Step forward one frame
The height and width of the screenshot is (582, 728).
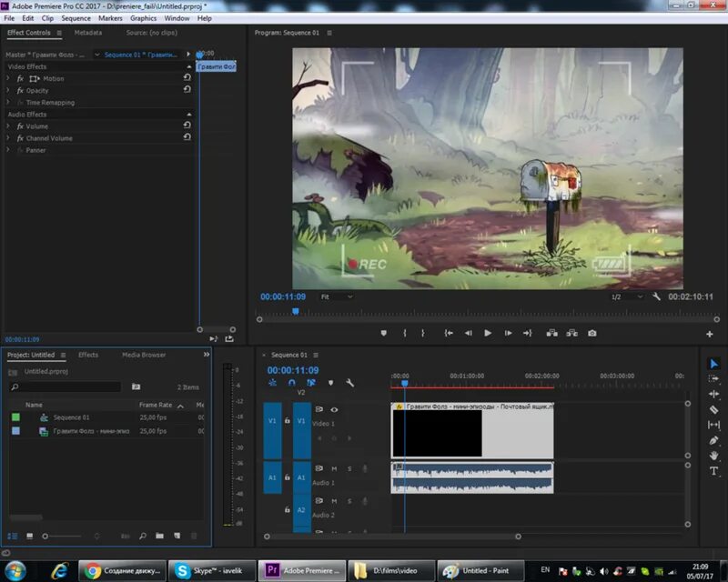coord(508,333)
